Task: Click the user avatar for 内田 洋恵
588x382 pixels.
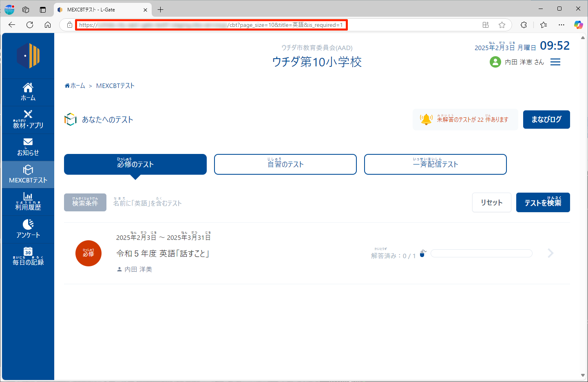Action: coord(495,62)
